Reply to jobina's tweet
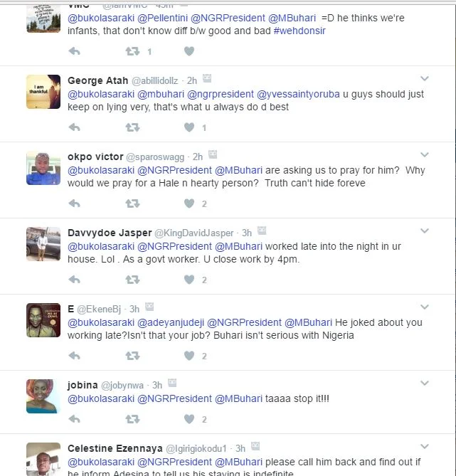This screenshot has width=456, height=476. pyautogui.click(x=74, y=419)
